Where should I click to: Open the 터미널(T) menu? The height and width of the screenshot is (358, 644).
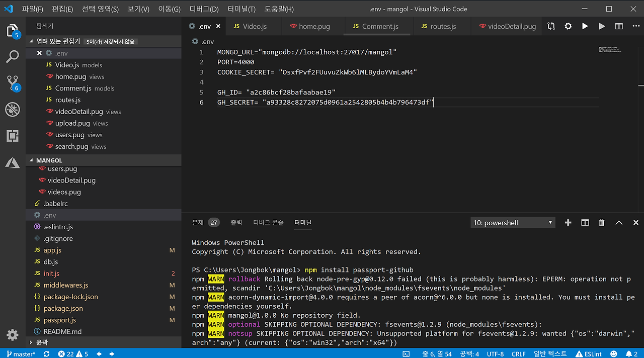242,9
